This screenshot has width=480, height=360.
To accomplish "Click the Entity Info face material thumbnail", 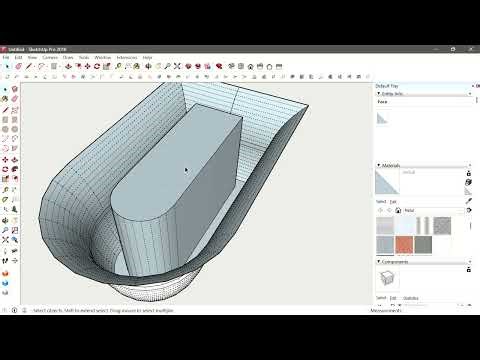I will point(382,118).
